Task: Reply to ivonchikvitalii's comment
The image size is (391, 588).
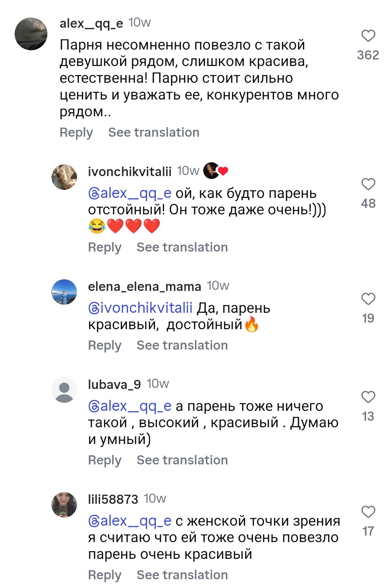Action: coord(105,247)
